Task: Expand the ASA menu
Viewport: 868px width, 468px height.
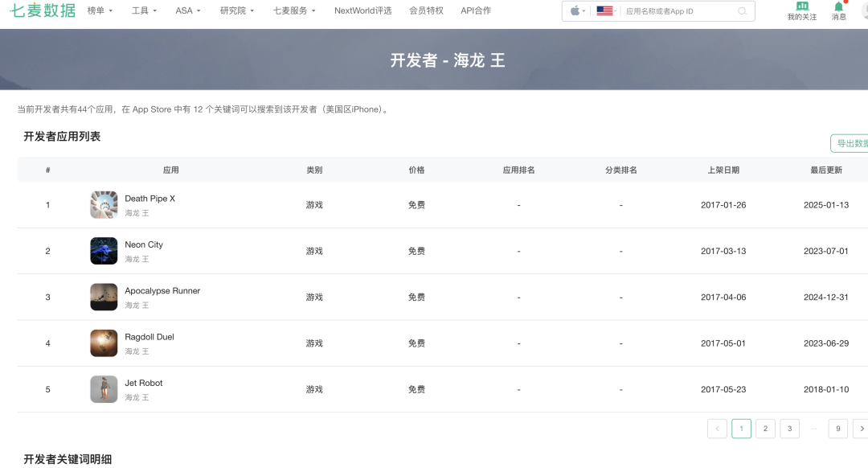Action: click(x=187, y=10)
